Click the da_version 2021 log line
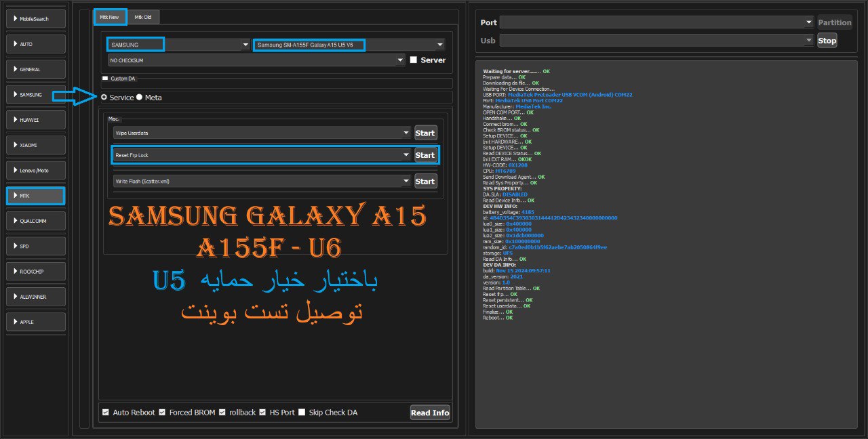 pyautogui.click(x=502, y=276)
